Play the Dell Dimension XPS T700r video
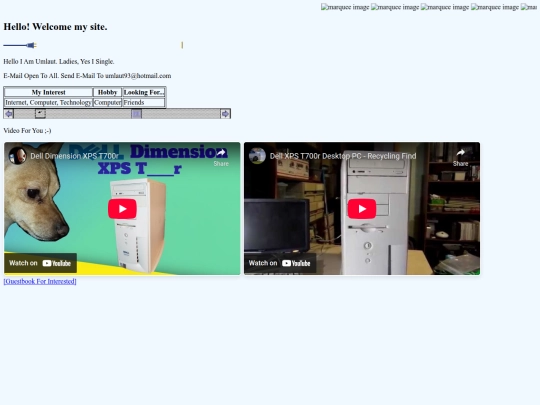Viewport: 540px width, 405px height. [122, 209]
